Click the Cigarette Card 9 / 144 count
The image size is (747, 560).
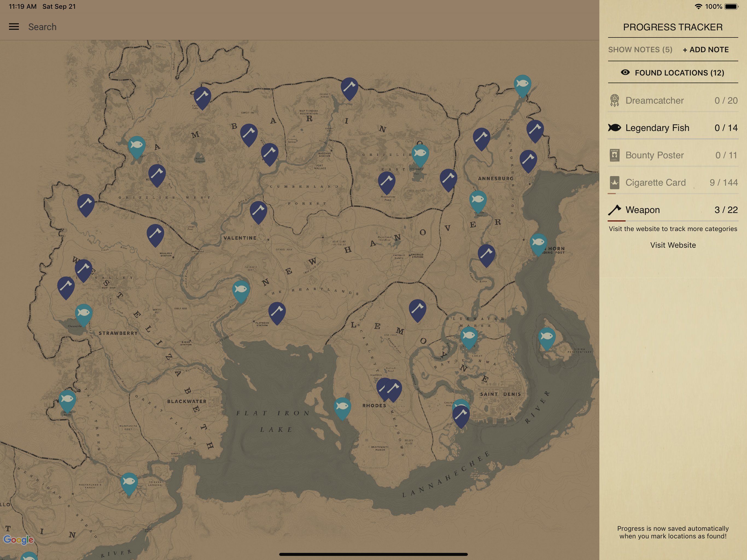pyautogui.click(x=723, y=182)
